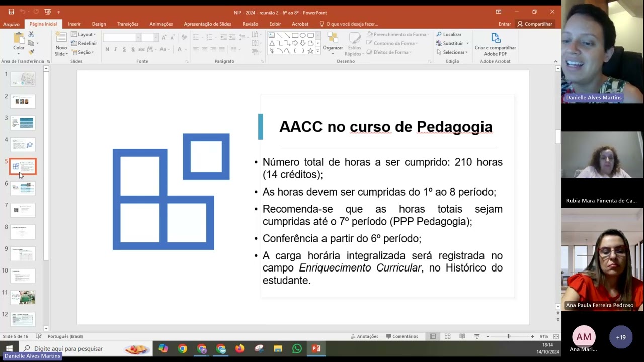Click the Compartilhar share button
The width and height of the screenshot is (644, 362).
point(534,24)
